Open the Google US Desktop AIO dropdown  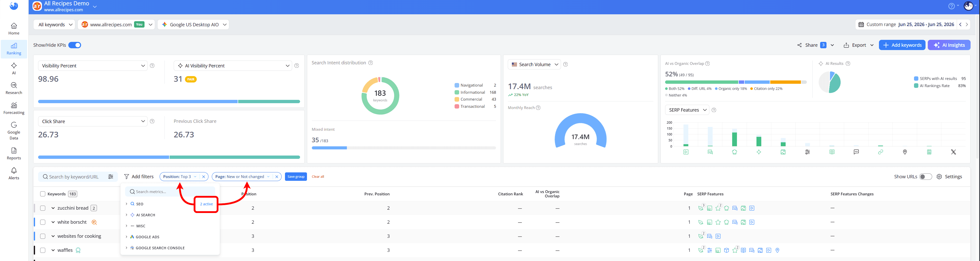(193, 25)
